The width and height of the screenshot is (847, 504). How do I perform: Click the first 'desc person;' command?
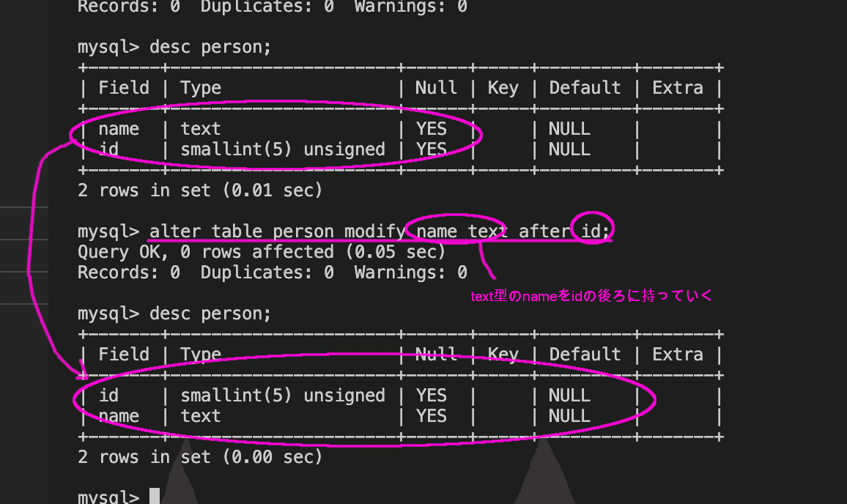210,47
